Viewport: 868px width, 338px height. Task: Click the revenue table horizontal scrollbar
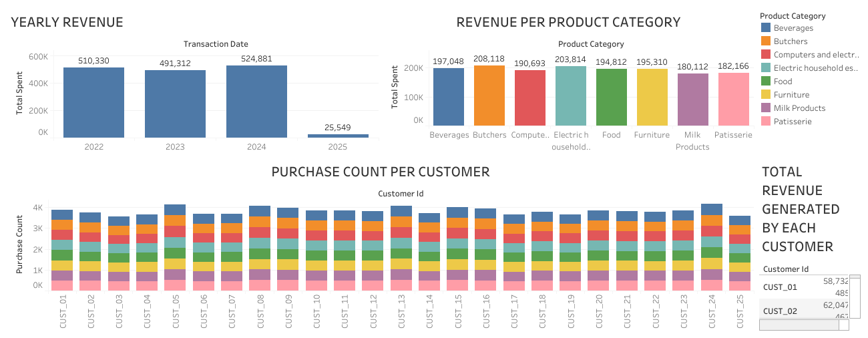click(804, 325)
